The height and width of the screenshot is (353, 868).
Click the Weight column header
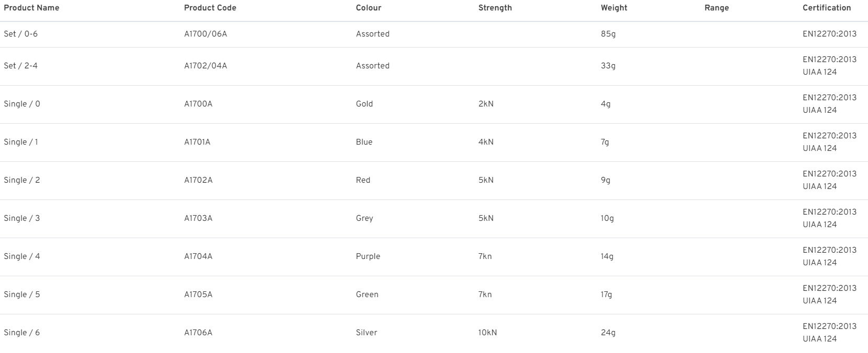click(614, 8)
